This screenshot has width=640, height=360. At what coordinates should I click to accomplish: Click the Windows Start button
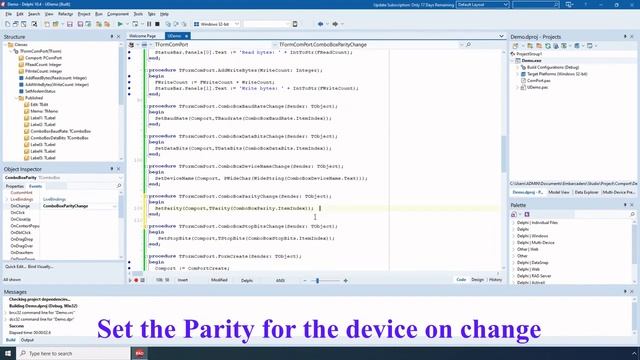(8, 353)
